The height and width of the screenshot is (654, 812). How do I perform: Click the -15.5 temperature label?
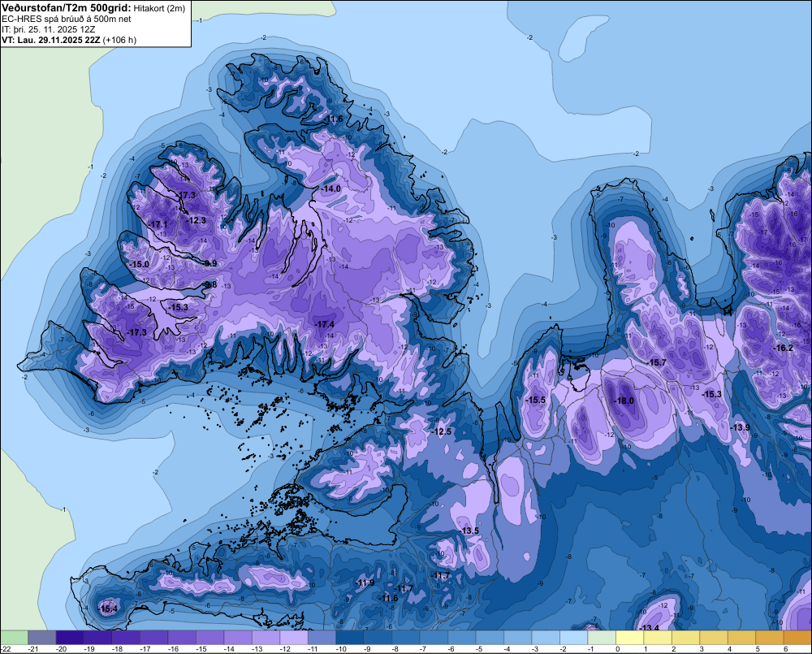pyautogui.click(x=535, y=400)
